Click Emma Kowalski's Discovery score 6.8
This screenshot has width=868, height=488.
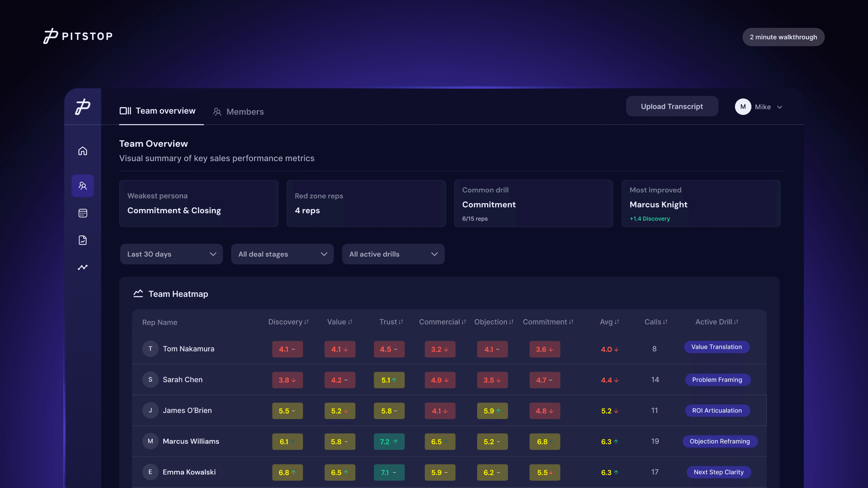click(287, 473)
